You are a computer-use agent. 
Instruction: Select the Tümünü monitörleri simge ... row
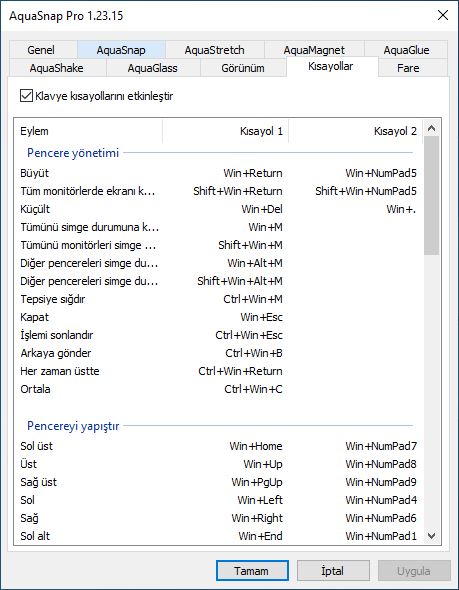pos(218,245)
